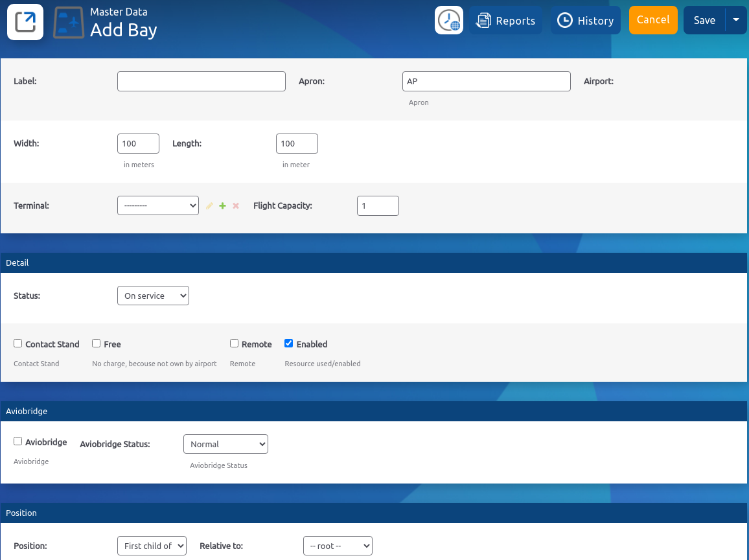The image size is (749, 560).
Task: Expand the Save options arrow
Action: (x=736, y=20)
